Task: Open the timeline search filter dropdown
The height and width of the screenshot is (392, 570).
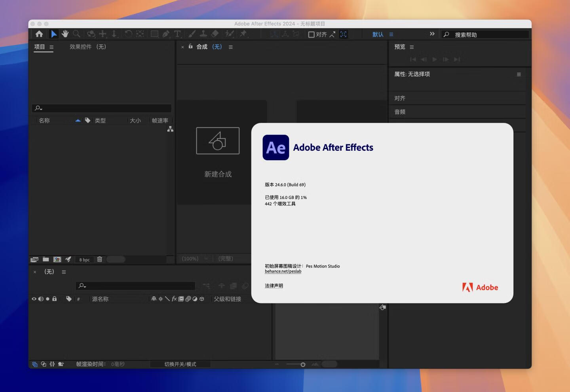Action: pyautogui.click(x=82, y=286)
